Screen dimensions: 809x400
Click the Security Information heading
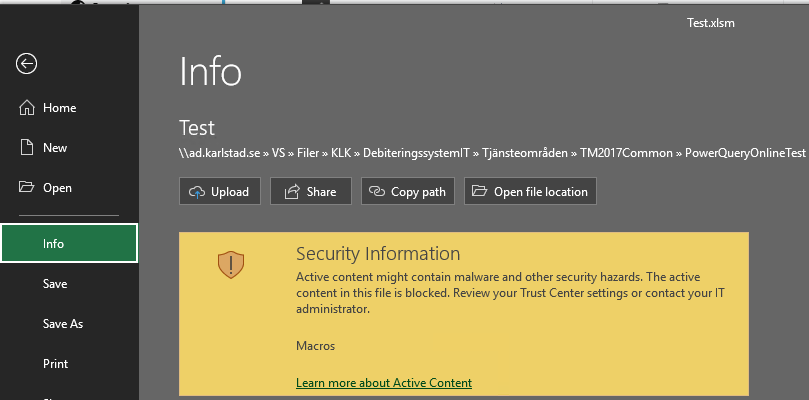point(378,254)
